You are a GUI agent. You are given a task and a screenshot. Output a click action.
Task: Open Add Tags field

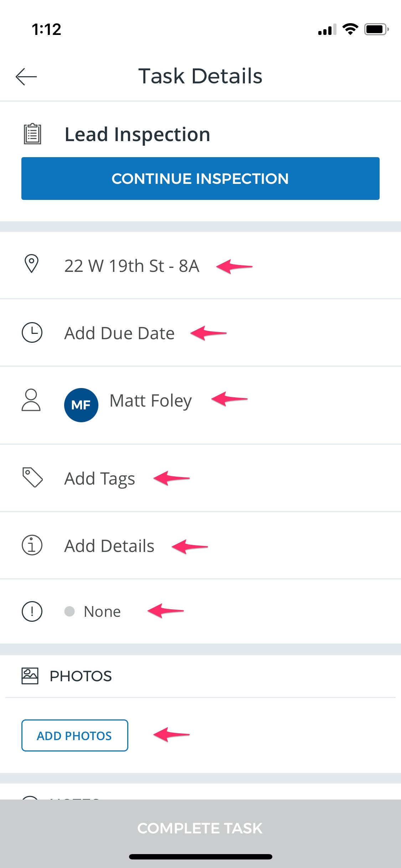click(x=200, y=478)
